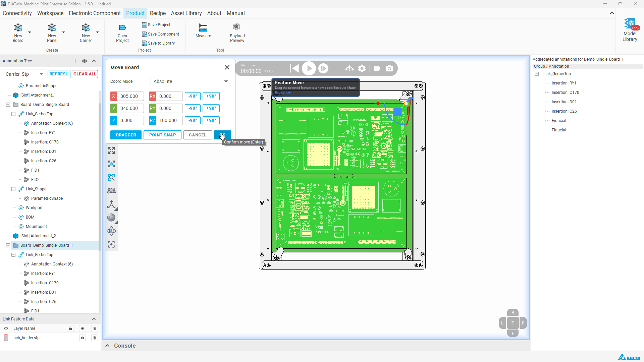Collapse the Board Demo_Single_Board_1 node
644x362 pixels.
click(8, 245)
